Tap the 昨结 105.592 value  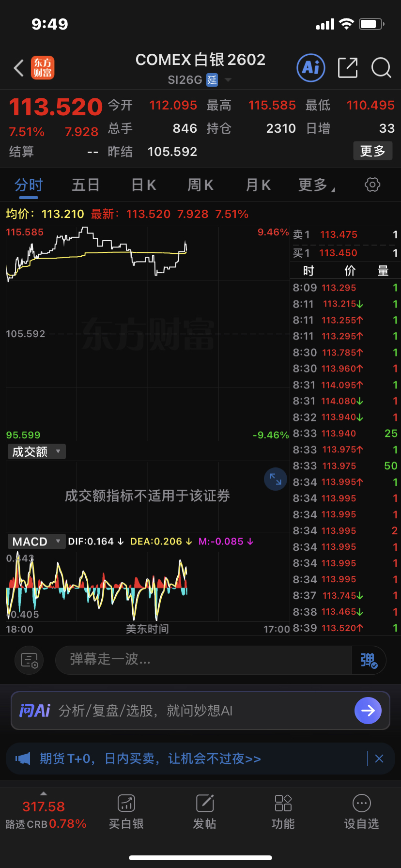[x=172, y=152]
